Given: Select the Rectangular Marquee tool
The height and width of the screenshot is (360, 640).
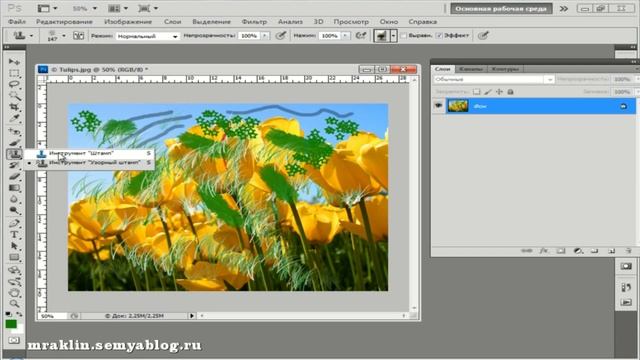Looking at the screenshot, I should (x=14, y=73).
